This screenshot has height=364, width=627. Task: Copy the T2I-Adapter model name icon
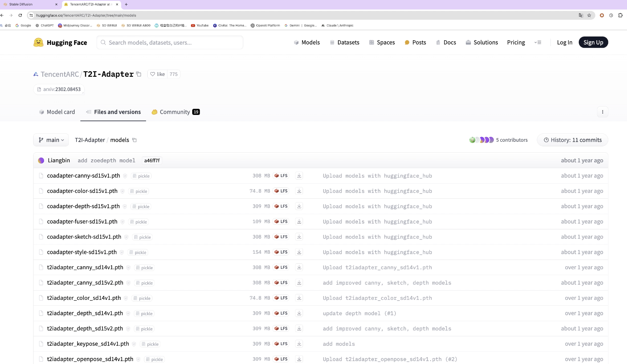coord(139,74)
